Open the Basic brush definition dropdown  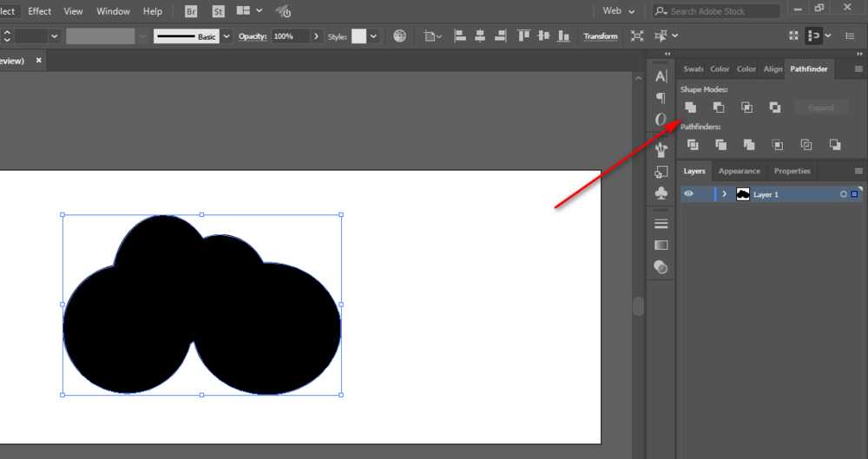(x=227, y=36)
